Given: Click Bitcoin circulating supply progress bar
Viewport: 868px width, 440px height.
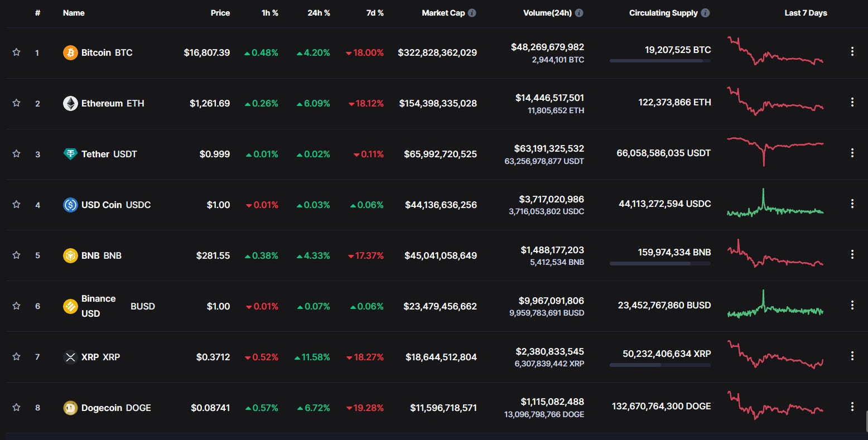Looking at the screenshot, I should point(660,60).
